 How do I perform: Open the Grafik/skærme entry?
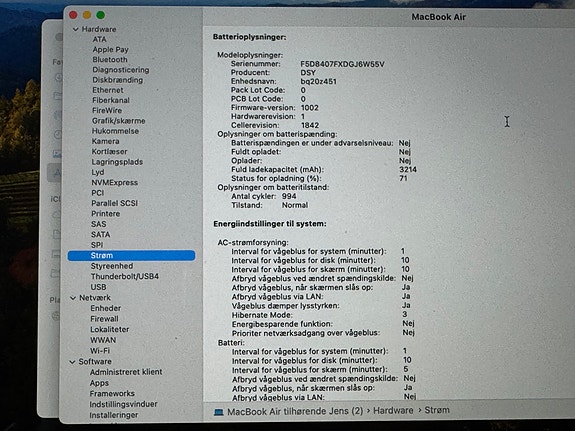pyautogui.click(x=118, y=121)
